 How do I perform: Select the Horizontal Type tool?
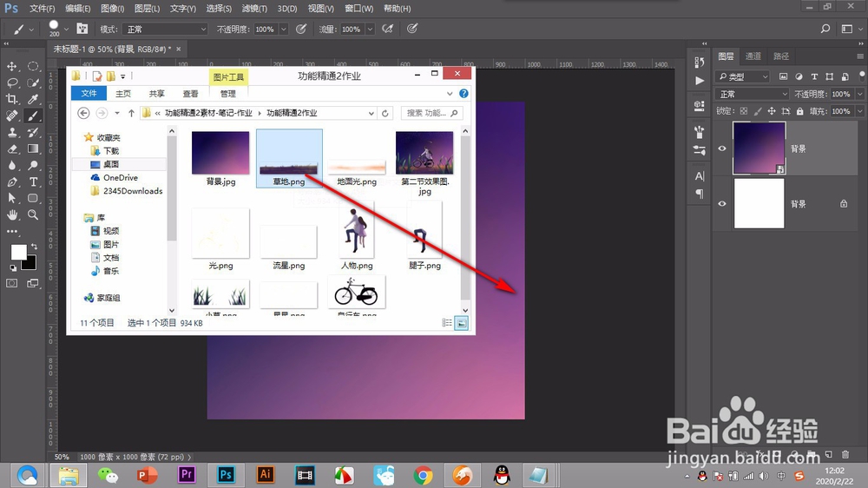tap(33, 182)
